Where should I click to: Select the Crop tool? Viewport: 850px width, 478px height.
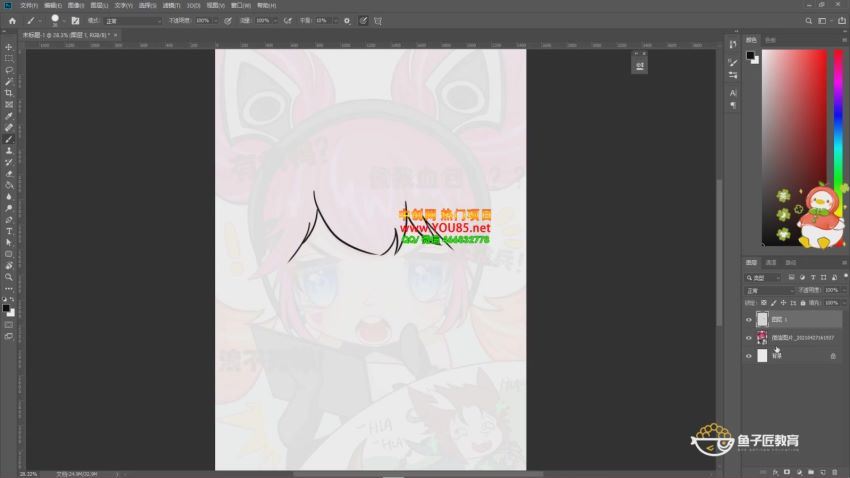[9, 93]
